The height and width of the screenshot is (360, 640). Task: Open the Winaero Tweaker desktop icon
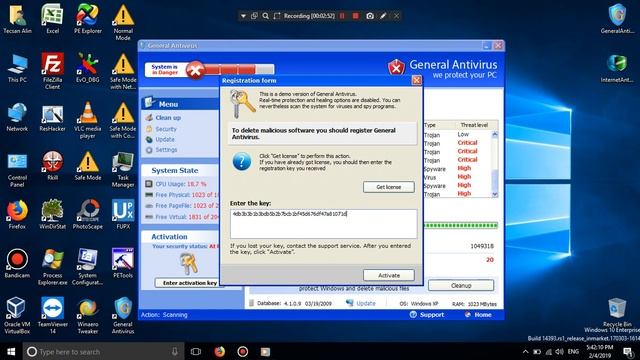tap(88, 316)
